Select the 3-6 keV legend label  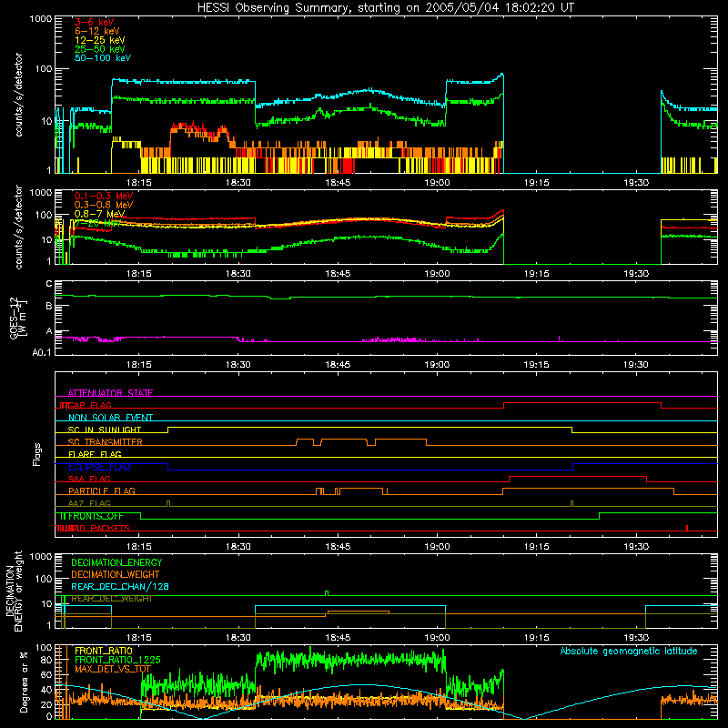95,22
